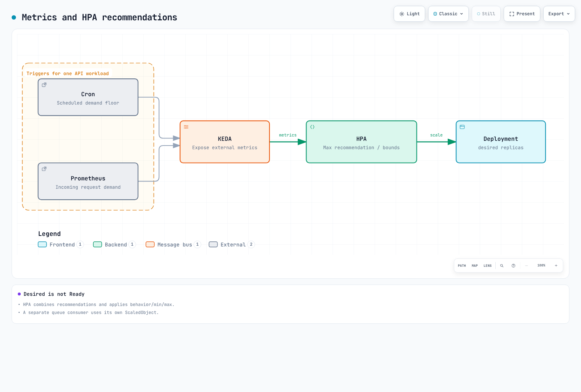Click the external link icon on Cron node
The height and width of the screenshot is (392, 581).
44,85
